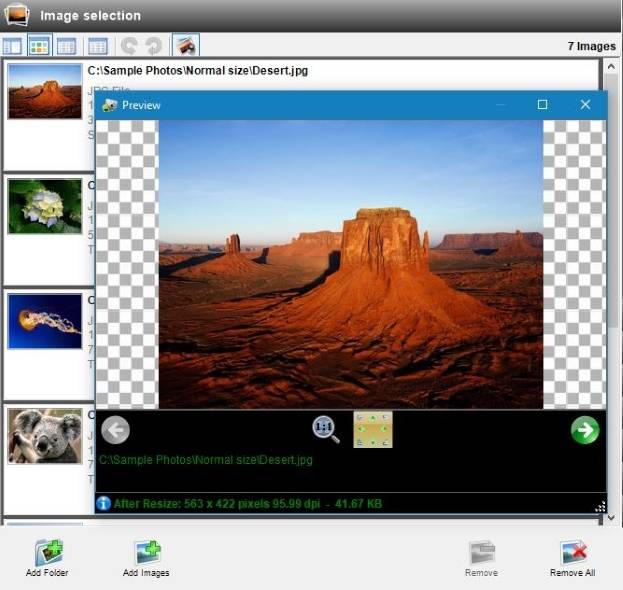The image size is (623, 590).
Task: Select the hydrangea flower thumbnail
Action: point(45,206)
